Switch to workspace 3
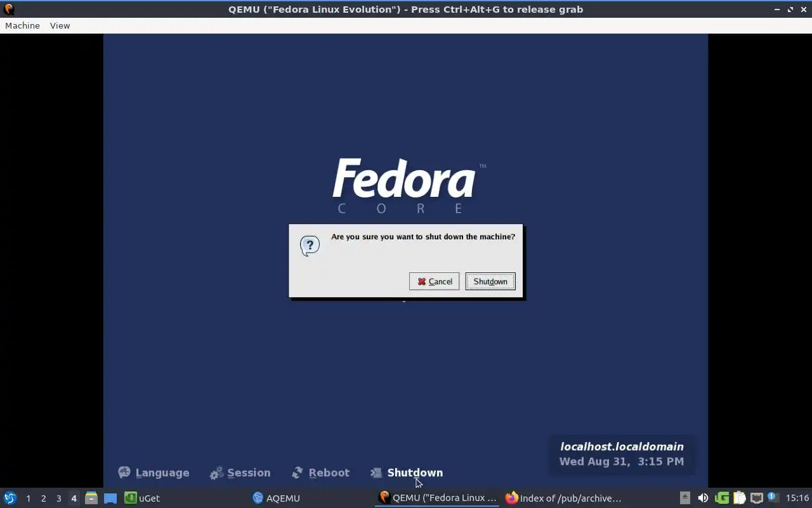812x508 pixels. [x=58, y=498]
